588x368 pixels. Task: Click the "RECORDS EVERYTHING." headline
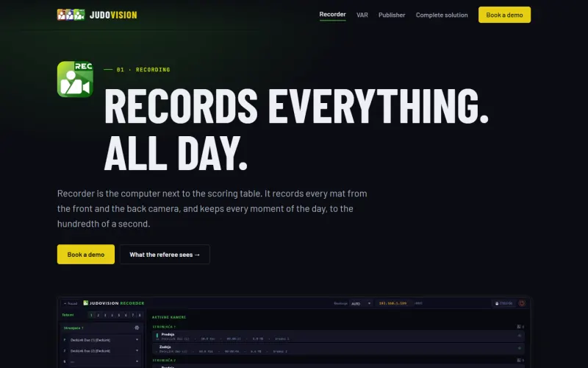point(296,106)
